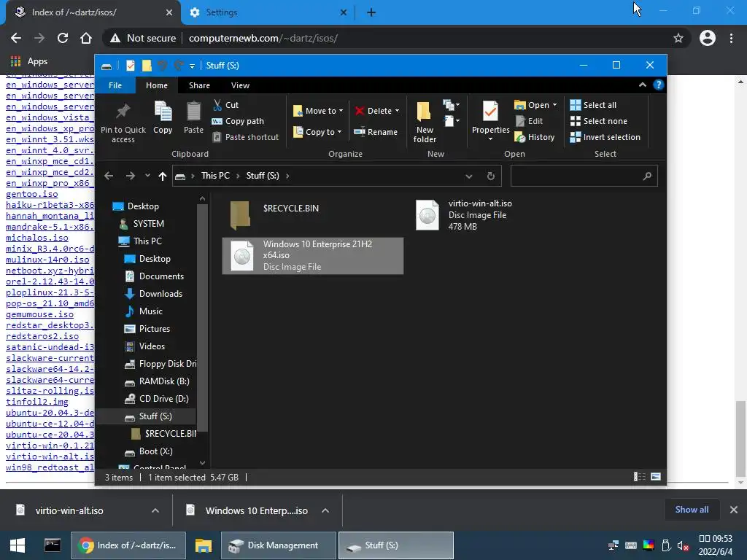Screen dimensions: 747x560
Task: Switch to the Home ribbon tab
Action: pos(157,85)
